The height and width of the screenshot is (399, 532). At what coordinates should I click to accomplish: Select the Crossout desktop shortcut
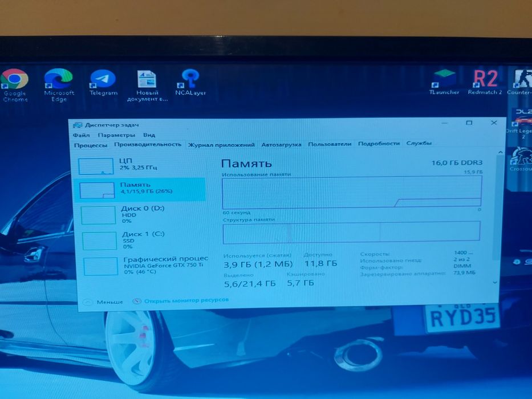click(x=521, y=160)
